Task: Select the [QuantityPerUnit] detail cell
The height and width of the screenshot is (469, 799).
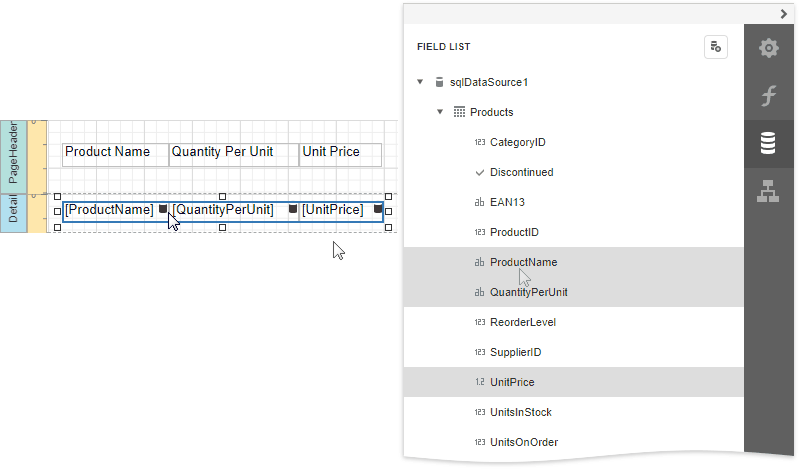Action: click(222, 210)
